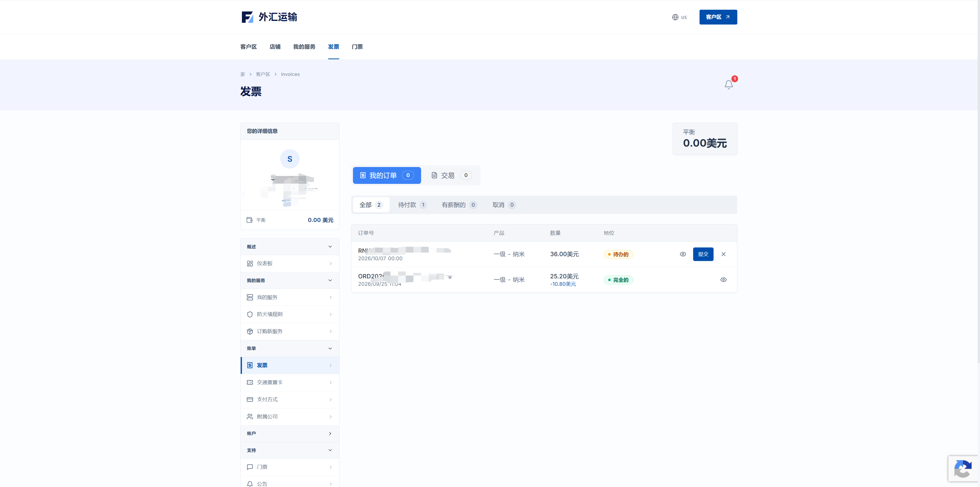The height and width of the screenshot is (487, 980).
Task: Open 仪表板 in the sidebar
Action: pyautogui.click(x=290, y=264)
